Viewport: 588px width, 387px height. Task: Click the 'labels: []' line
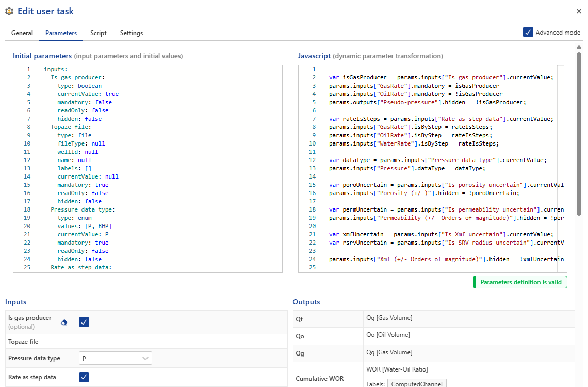coord(74,168)
